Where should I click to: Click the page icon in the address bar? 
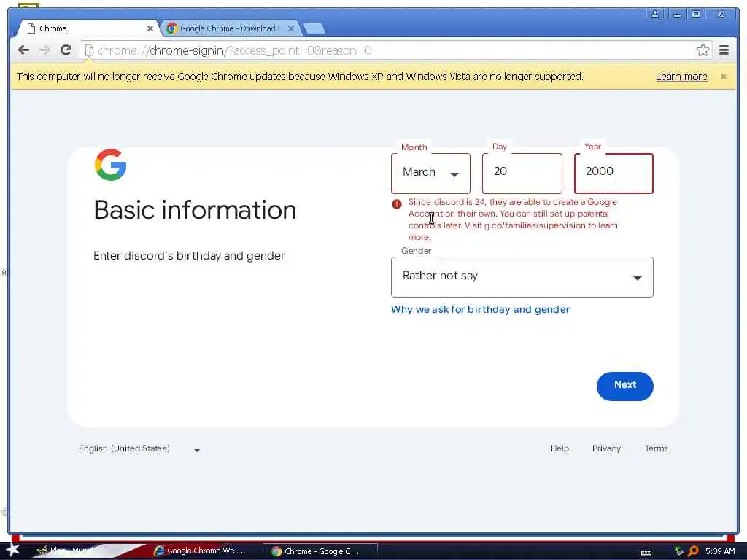pos(89,50)
